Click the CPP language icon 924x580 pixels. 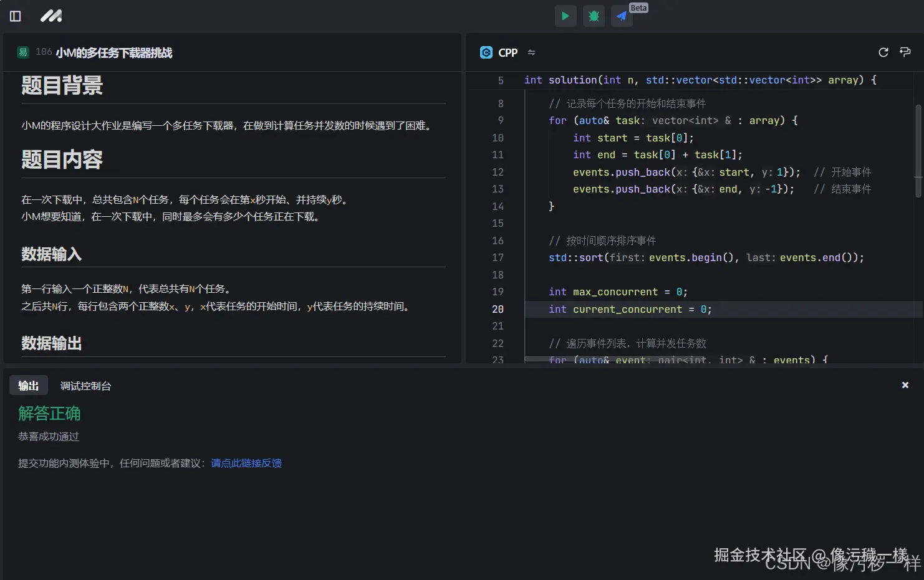click(486, 52)
